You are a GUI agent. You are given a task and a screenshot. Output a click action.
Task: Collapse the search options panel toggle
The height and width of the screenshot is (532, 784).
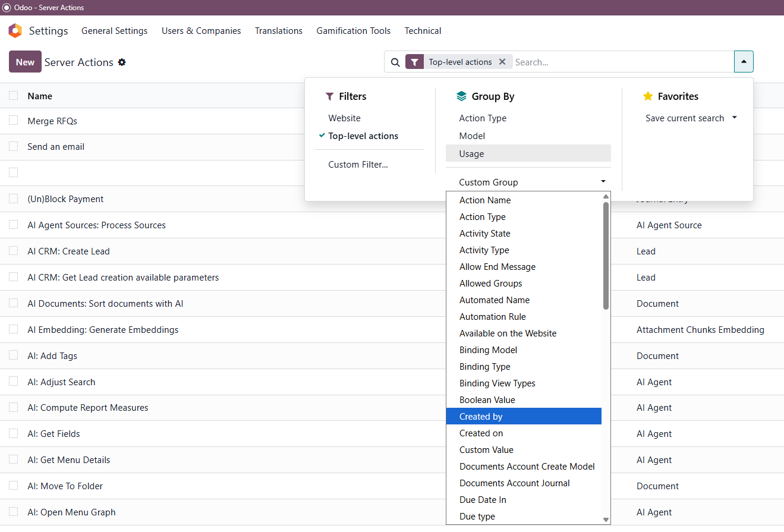(744, 62)
